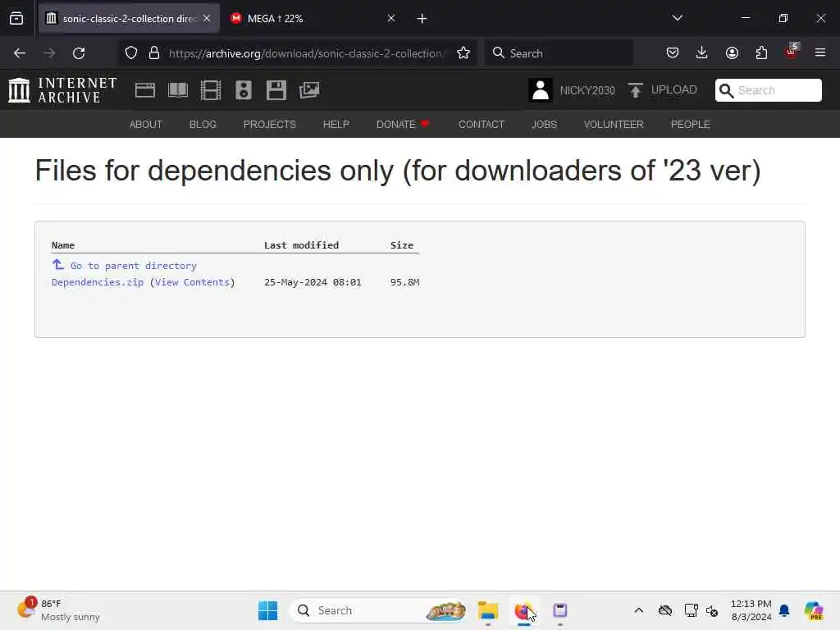The width and height of the screenshot is (840, 630).
Task: Open Windows Start menu
Action: [268, 610]
